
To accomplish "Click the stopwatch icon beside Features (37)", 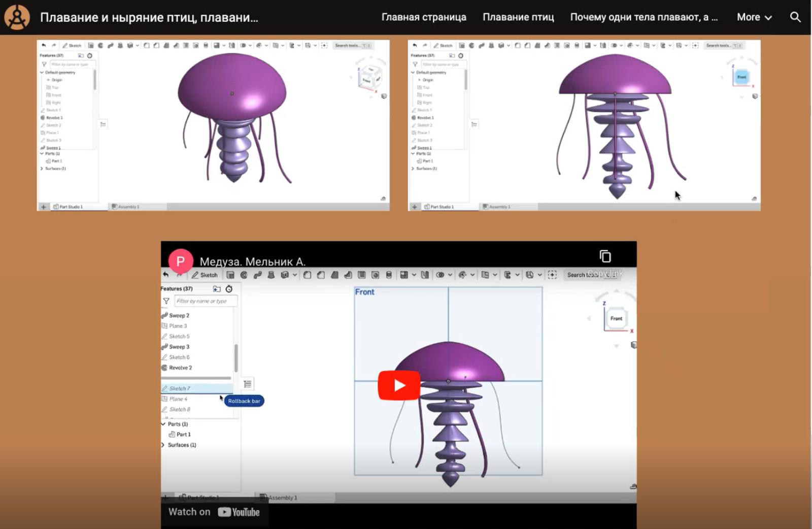I will pyautogui.click(x=229, y=289).
